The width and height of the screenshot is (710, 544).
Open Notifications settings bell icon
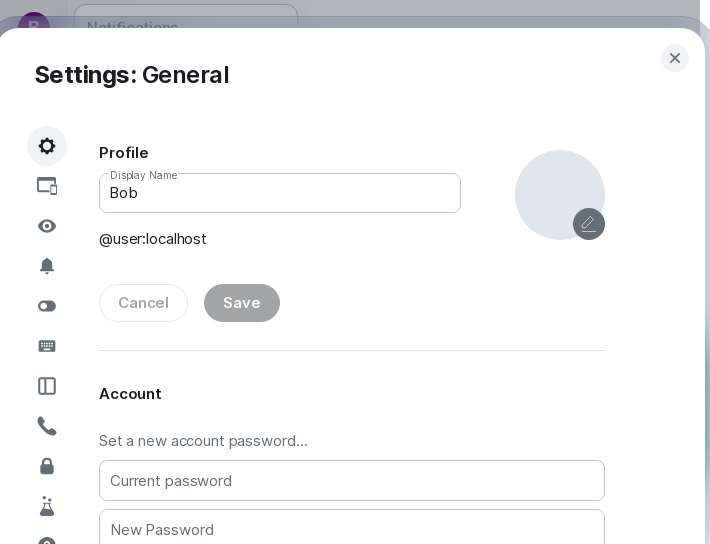click(x=47, y=266)
